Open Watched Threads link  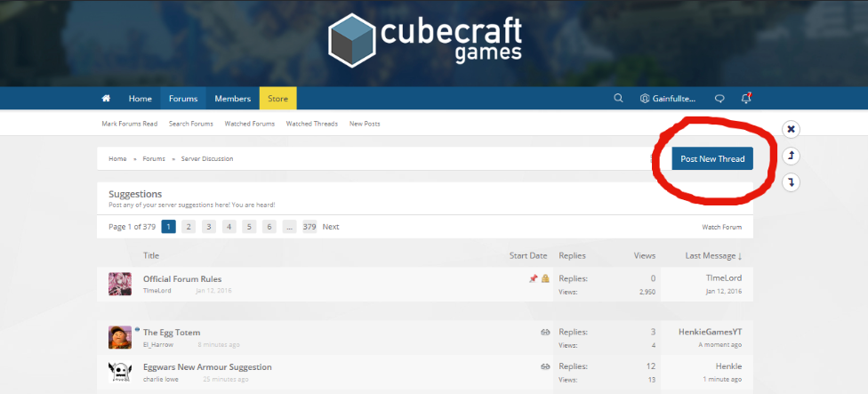tap(311, 124)
